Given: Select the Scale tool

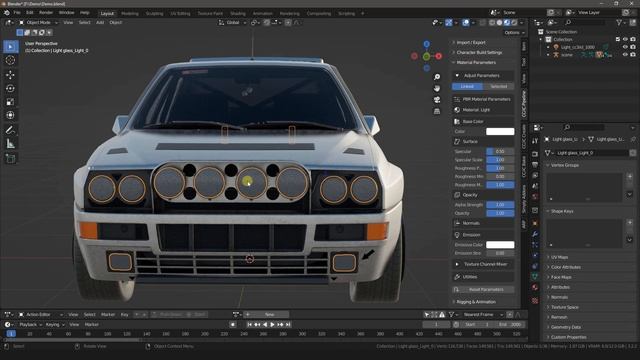Looking at the screenshot, I should click(10, 102).
